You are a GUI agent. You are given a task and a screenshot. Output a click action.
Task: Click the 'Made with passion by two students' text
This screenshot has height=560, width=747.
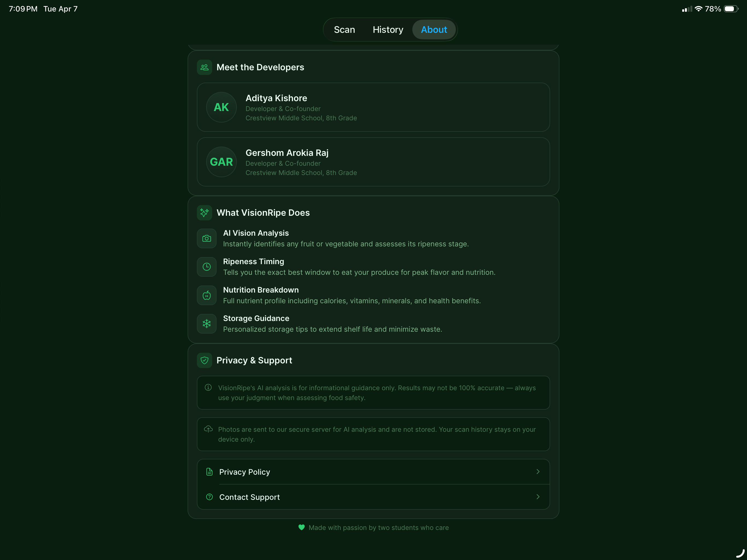click(379, 527)
